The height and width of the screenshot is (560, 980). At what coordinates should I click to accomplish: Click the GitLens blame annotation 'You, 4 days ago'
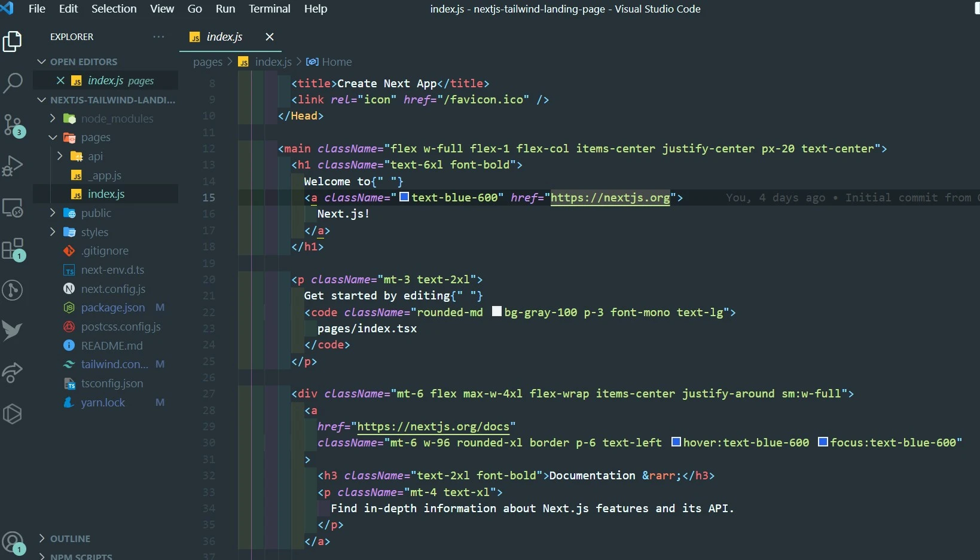click(776, 198)
